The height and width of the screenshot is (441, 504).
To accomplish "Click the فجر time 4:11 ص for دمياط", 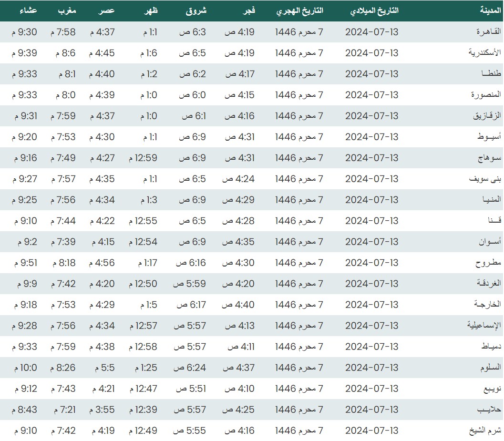I will [240, 347].
